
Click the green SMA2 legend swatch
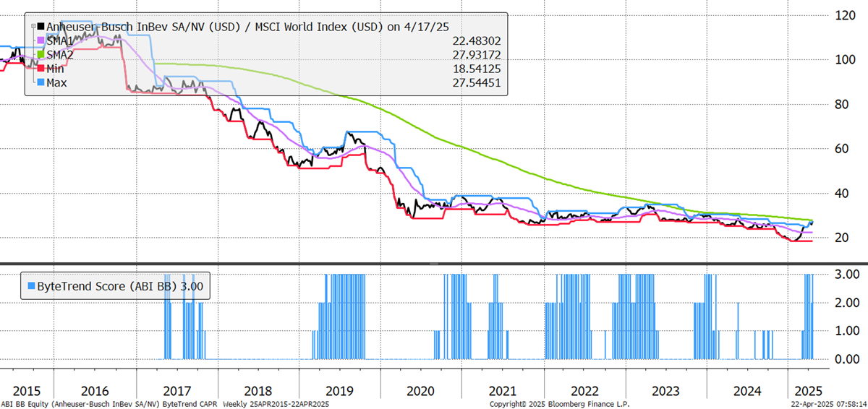point(39,54)
